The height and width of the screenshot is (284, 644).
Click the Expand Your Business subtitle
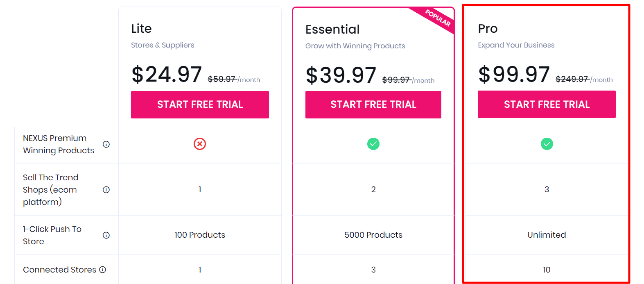(516, 45)
